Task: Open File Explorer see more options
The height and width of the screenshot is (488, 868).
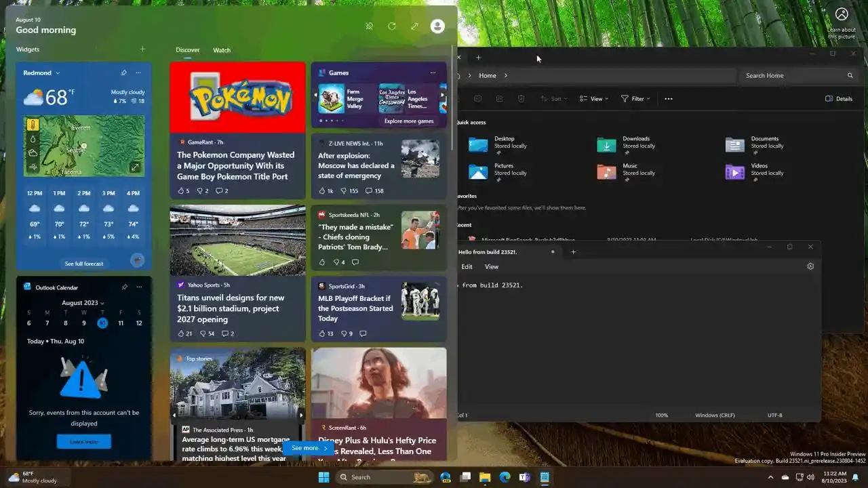Action: pos(669,99)
